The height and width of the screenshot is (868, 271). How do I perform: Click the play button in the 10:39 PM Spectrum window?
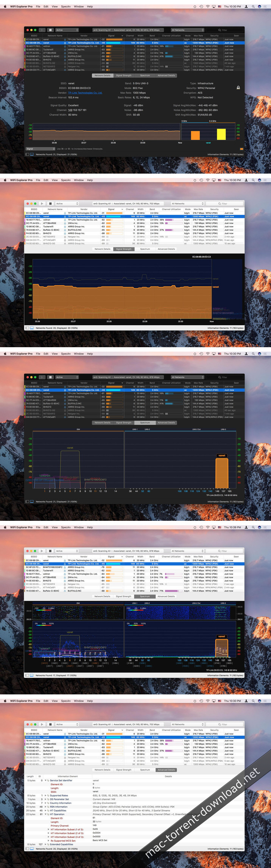click(x=42, y=551)
